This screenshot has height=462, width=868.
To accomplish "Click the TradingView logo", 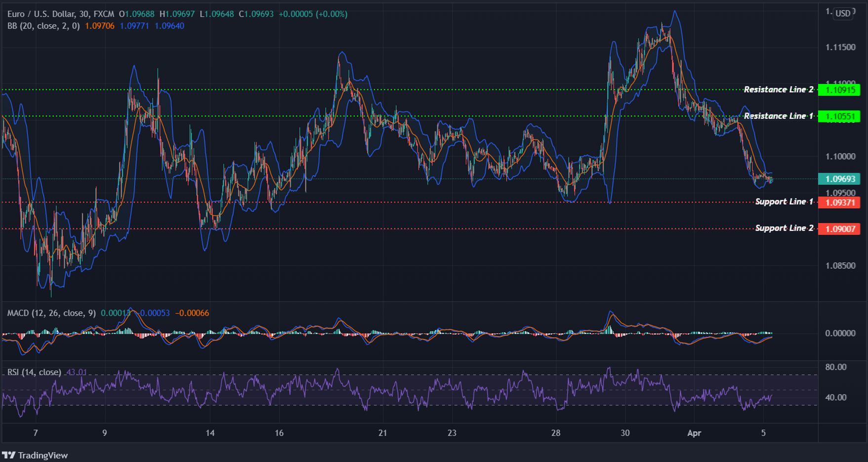I will (x=10, y=455).
